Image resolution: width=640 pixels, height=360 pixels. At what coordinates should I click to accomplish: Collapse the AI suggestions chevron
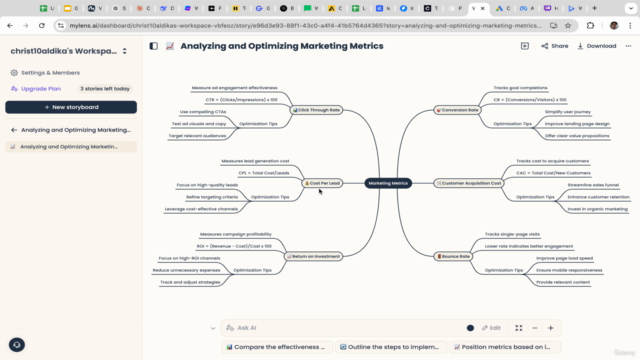click(x=213, y=328)
